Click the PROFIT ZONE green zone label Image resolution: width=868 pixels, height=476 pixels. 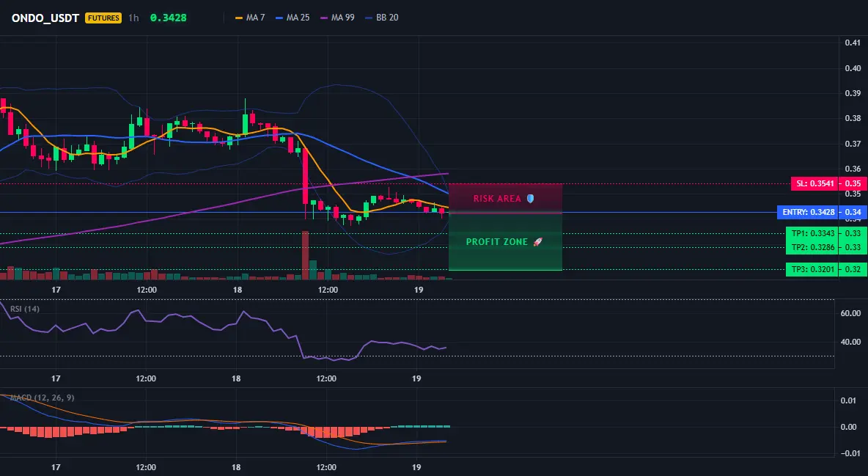tap(504, 241)
